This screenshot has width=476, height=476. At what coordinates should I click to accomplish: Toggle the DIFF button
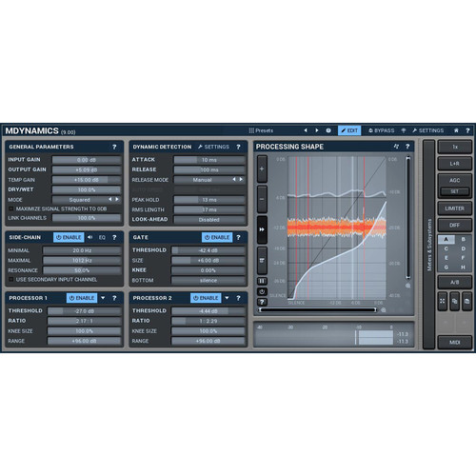pos(455,225)
